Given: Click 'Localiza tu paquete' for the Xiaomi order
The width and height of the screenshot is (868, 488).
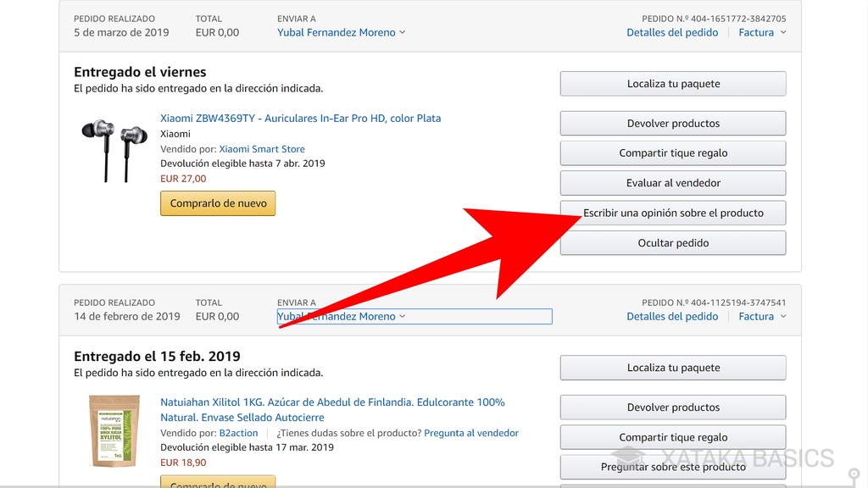Looking at the screenshot, I should pyautogui.click(x=672, y=83).
